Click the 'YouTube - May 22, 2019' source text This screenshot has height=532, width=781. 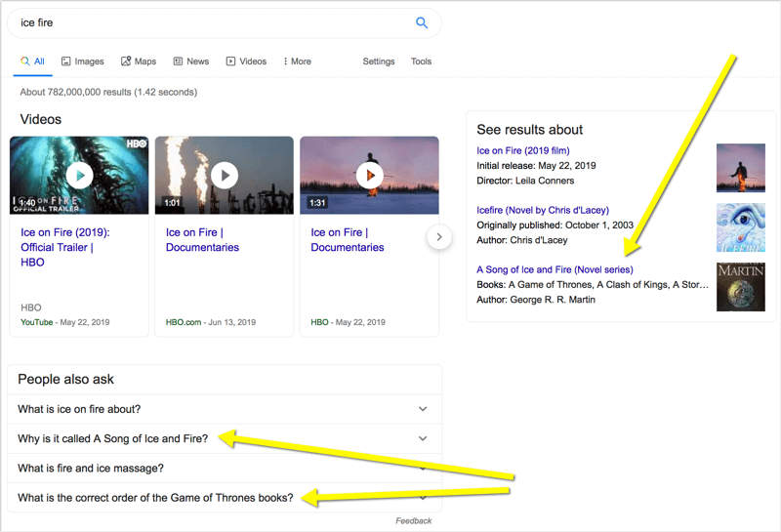click(64, 322)
